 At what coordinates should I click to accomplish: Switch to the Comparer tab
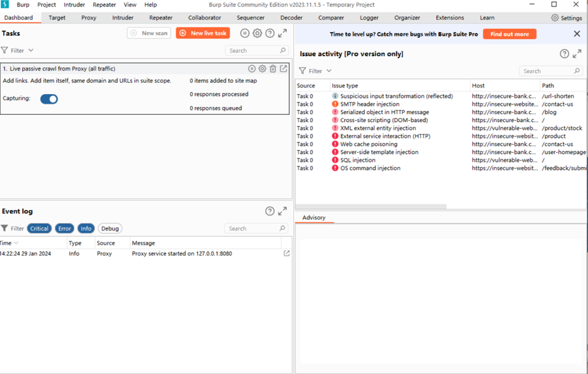tap(331, 18)
